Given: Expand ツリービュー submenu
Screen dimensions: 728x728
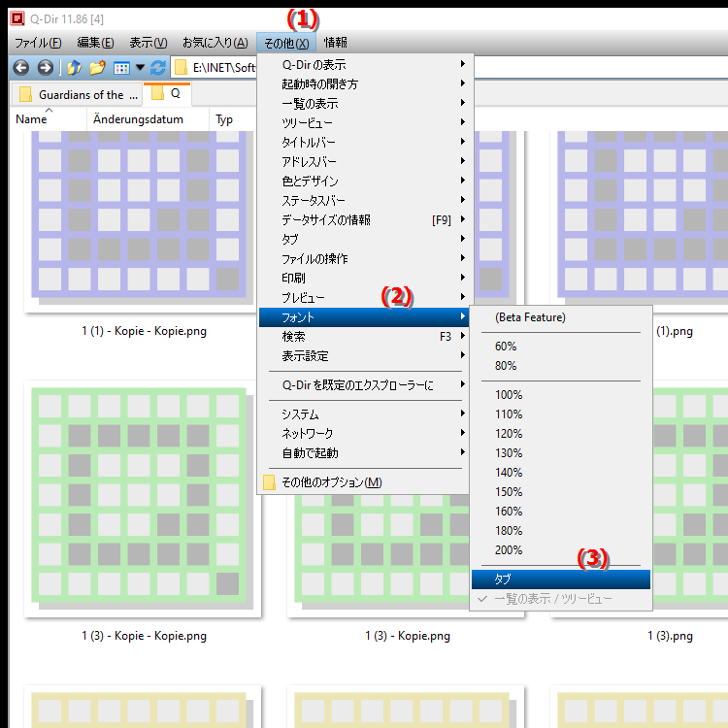Looking at the screenshot, I should [x=364, y=122].
